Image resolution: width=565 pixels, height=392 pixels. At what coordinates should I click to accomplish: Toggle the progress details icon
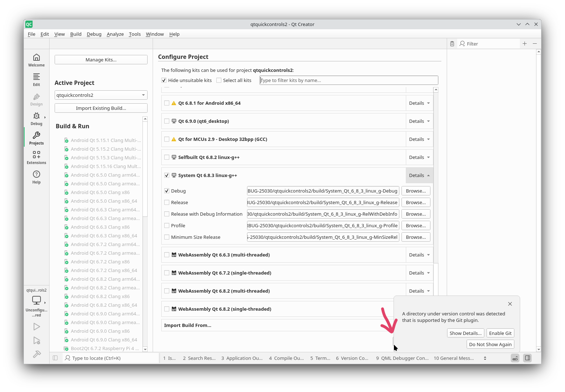515,358
